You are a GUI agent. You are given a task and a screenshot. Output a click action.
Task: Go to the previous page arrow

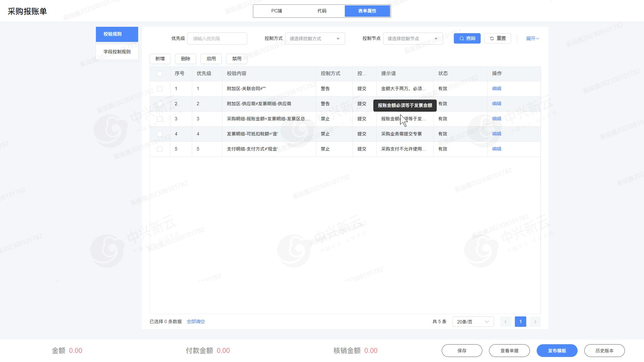tap(505, 321)
